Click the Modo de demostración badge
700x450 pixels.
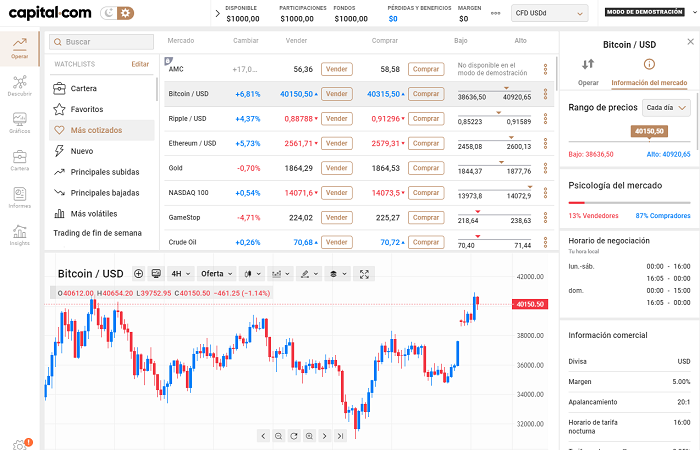coord(645,12)
